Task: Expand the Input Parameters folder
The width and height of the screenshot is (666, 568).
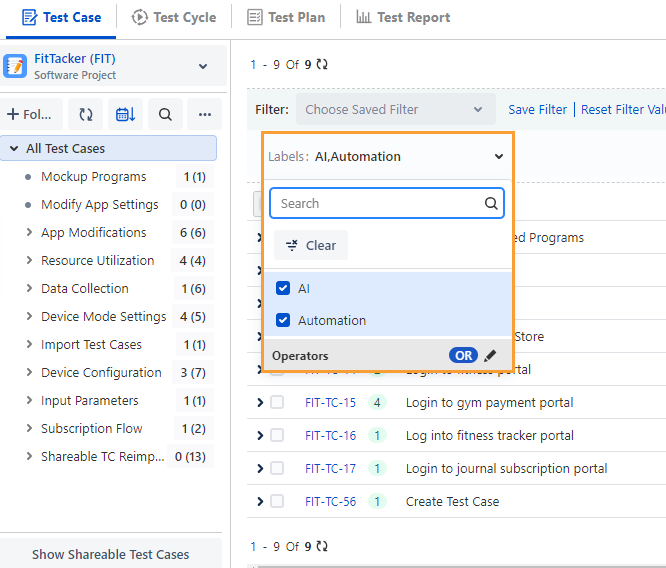Action: (x=29, y=401)
